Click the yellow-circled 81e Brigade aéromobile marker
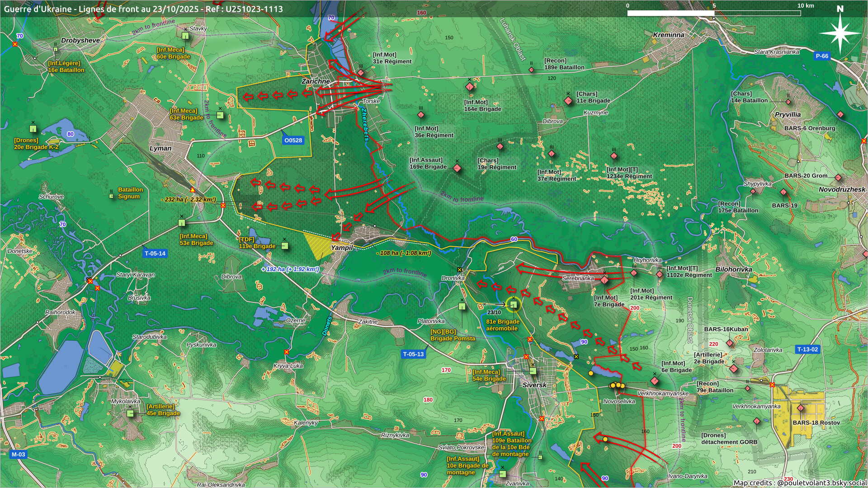The image size is (868, 488). (513, 305)
